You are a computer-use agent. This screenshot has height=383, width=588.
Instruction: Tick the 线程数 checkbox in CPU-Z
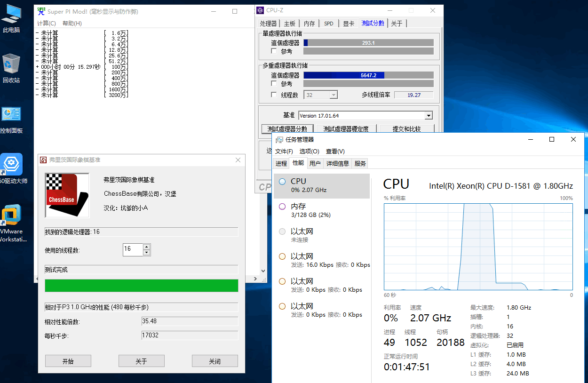pyautogui.click(x=274, y=95)
